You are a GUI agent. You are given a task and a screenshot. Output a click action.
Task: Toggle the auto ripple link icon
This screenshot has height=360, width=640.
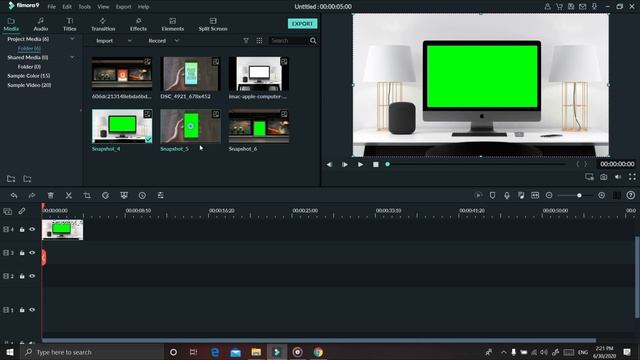pos(22,211)
